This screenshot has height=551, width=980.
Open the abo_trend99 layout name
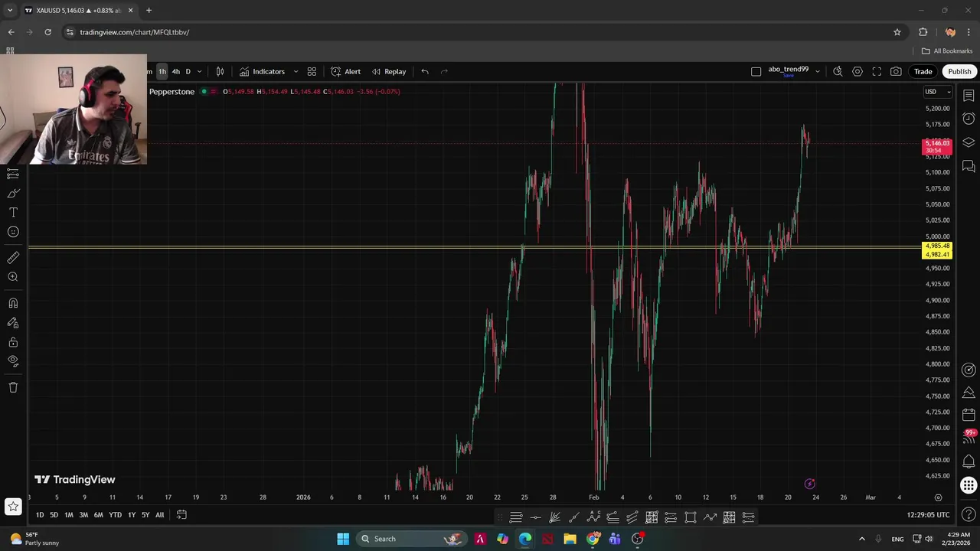coord(789,70)
